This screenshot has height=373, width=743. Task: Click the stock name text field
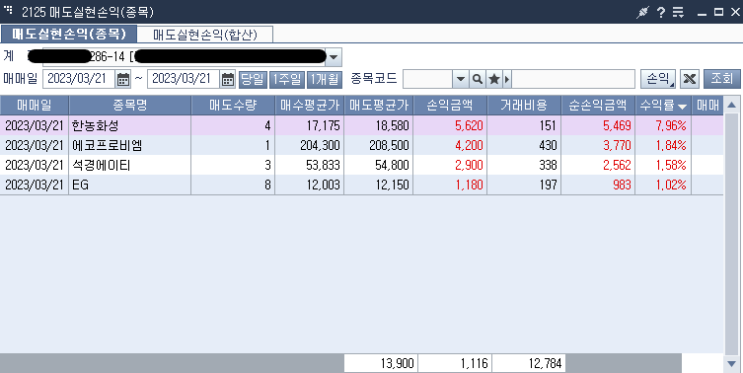pyautogui.click(x=573, y=79)
